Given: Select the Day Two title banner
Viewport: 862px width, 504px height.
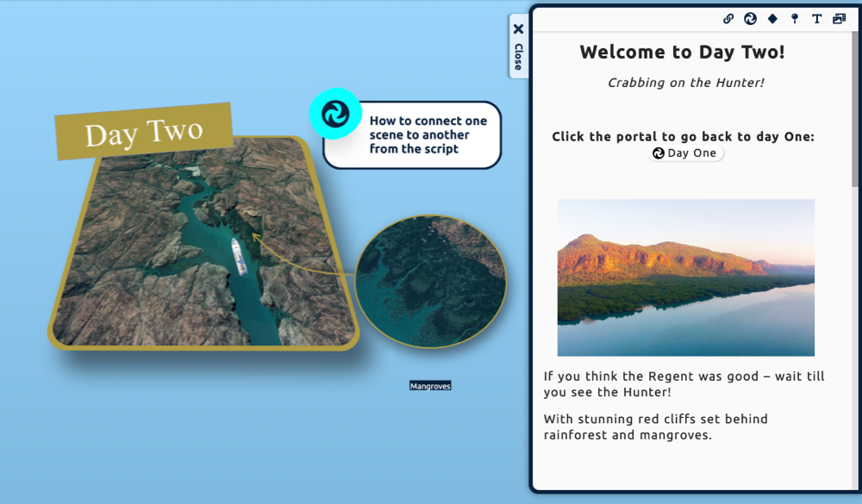Looking at the screenshot, I should [x=143, y=132].
